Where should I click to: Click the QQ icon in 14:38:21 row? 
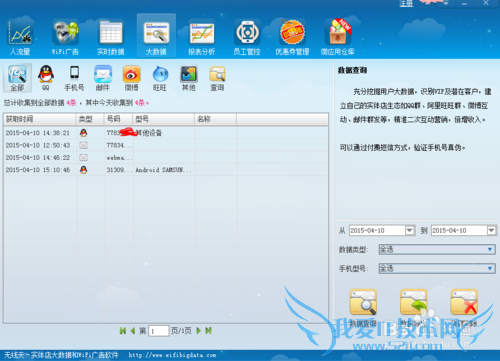(x=83, y=133)
